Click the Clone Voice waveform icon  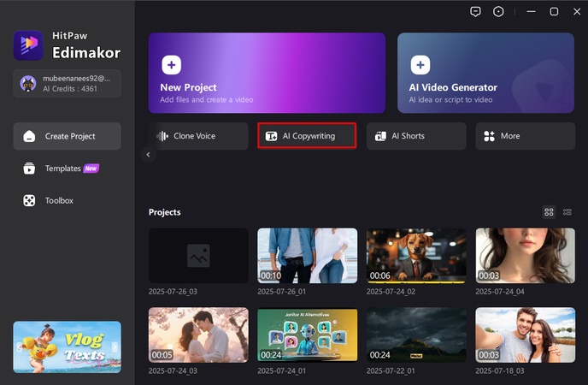pos(162,136)
